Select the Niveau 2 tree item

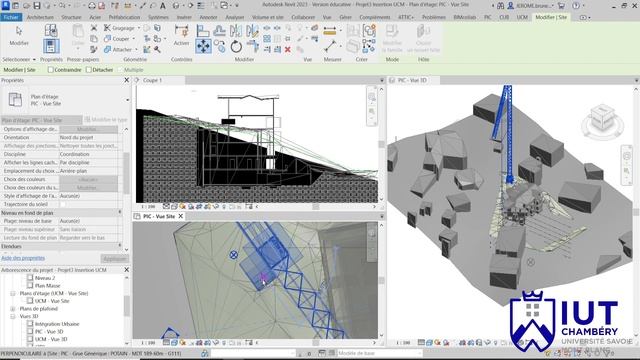click(45, 278)
